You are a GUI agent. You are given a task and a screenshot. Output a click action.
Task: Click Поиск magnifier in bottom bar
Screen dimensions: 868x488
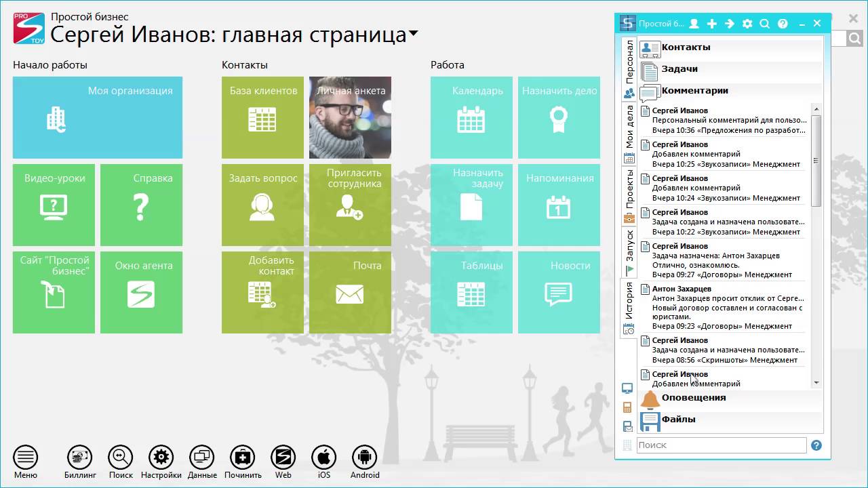coord(121,457)
